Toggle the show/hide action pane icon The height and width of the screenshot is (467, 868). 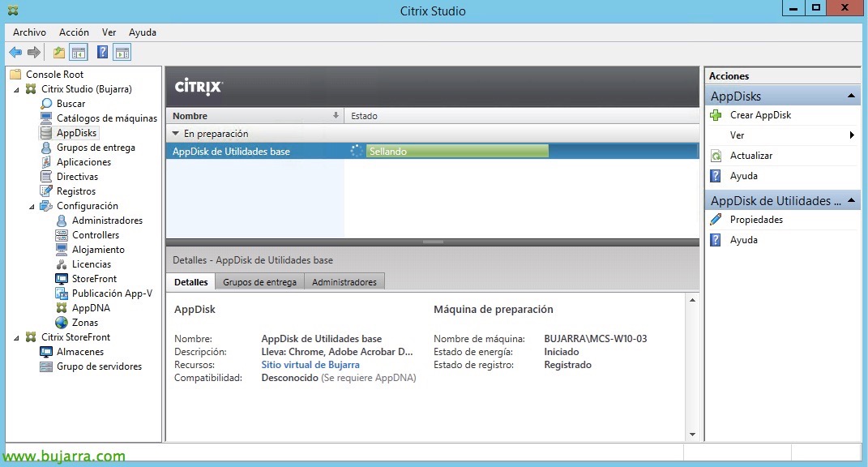(x=122, y=53)
